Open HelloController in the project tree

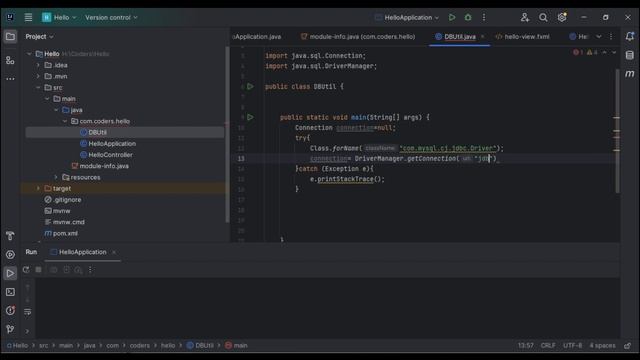tap(110, 155)
